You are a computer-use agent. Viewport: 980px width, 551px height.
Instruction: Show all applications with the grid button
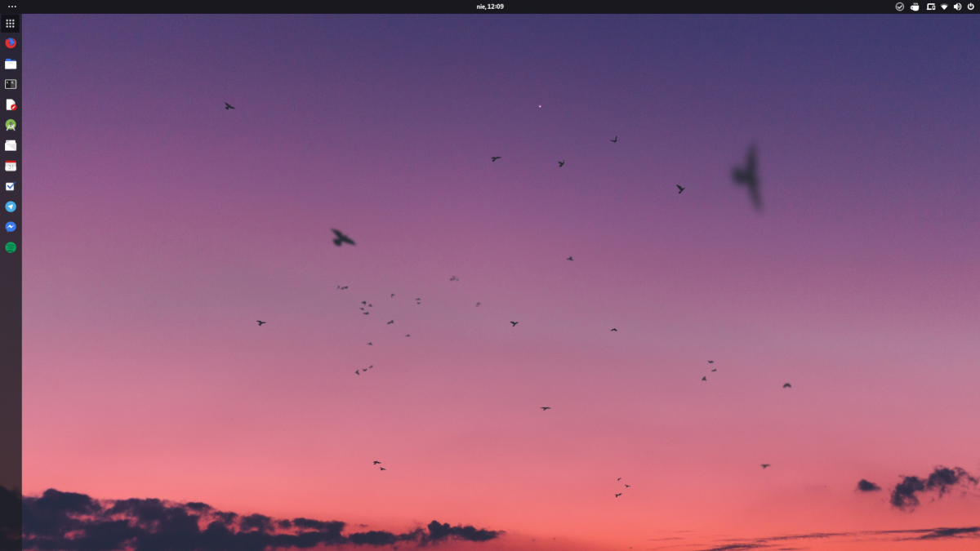(10, 23)
